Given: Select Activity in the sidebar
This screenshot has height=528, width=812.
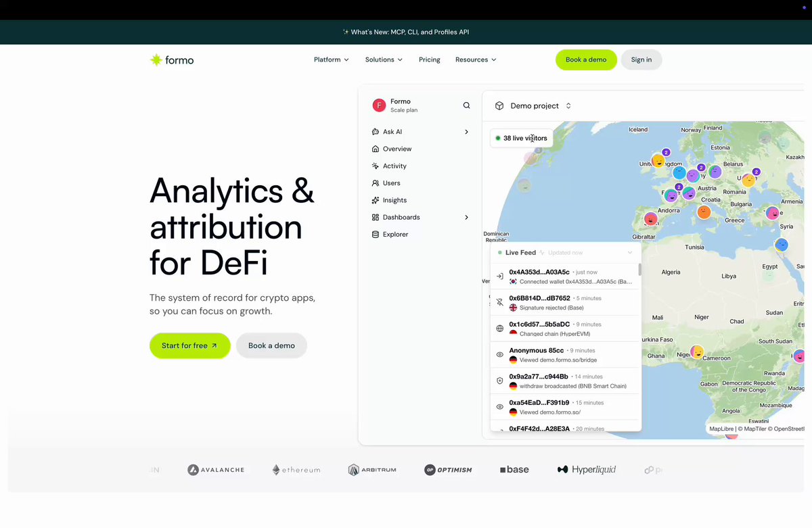Looking at the screenshot, I should point(394,166).
